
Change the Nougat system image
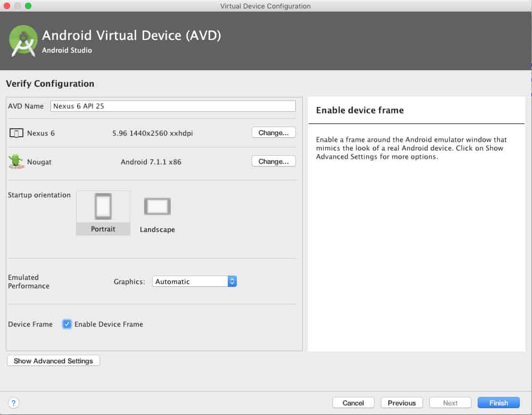(x=273, y=161)
